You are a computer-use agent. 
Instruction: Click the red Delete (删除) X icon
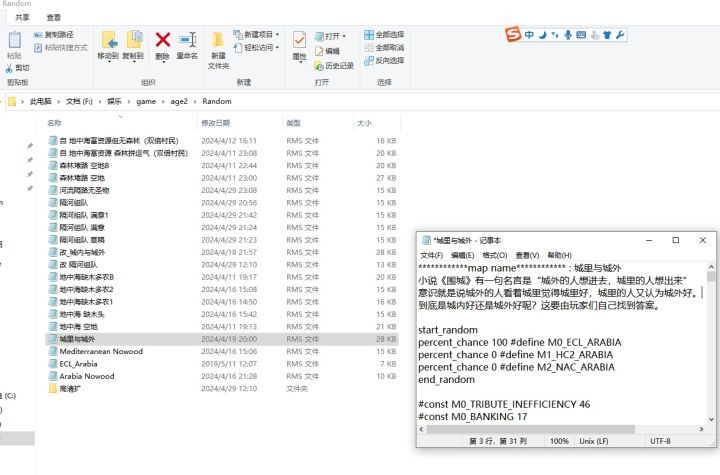163,40
